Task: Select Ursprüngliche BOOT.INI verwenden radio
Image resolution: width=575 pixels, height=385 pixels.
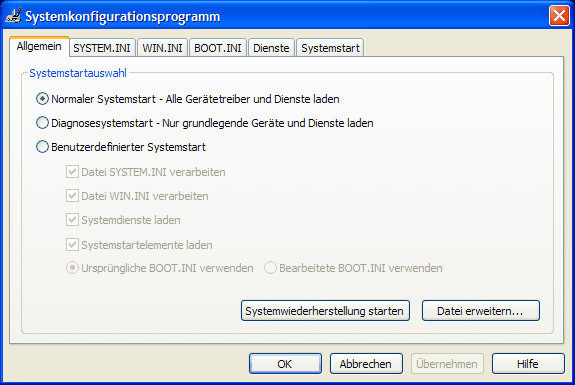Action: (72, 268)
